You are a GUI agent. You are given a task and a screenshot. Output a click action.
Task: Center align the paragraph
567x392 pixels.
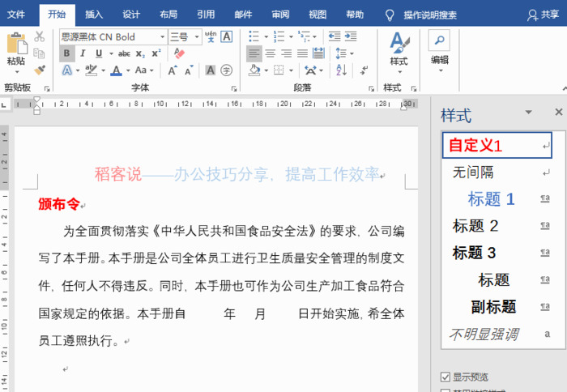[x=270, y=54]
